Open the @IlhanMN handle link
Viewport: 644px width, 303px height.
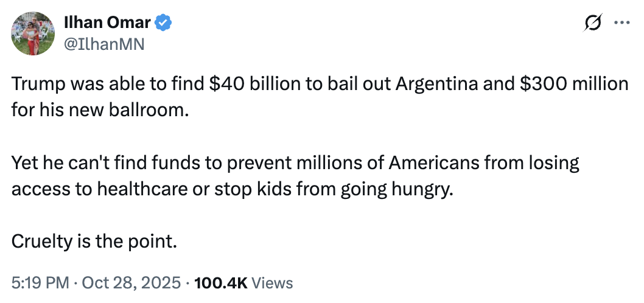click(104, 44)
